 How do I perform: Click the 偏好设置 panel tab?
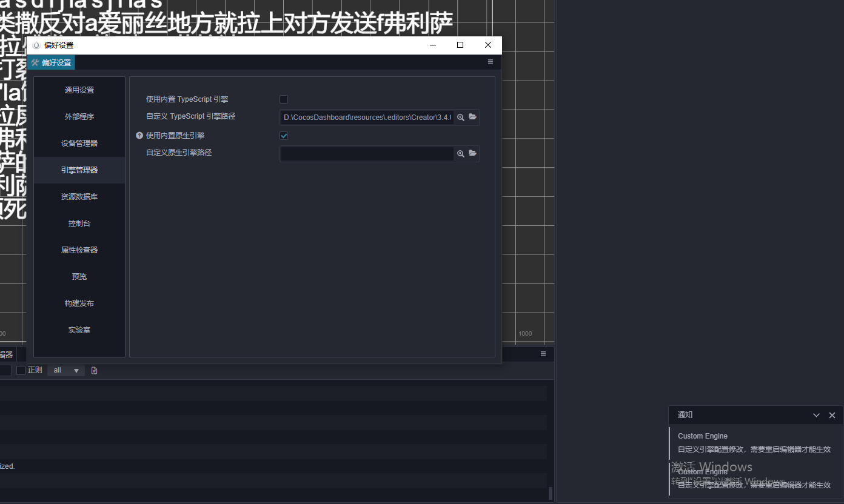pos(51,62)
